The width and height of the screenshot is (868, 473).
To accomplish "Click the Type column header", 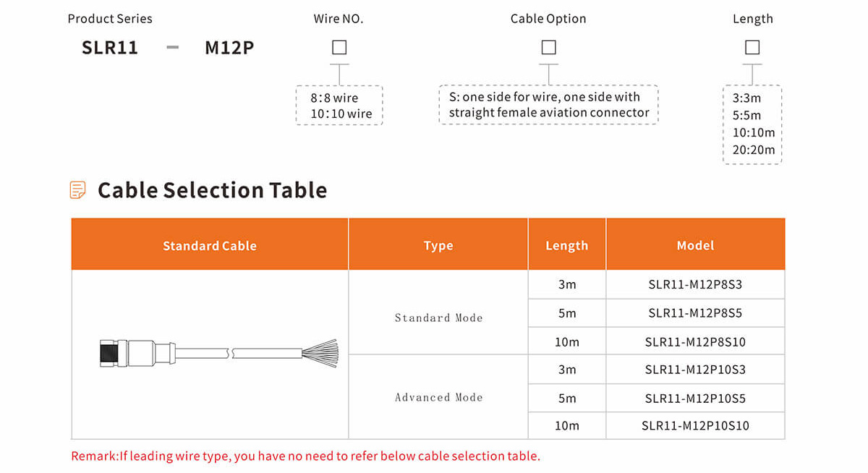I will [438, 246].
